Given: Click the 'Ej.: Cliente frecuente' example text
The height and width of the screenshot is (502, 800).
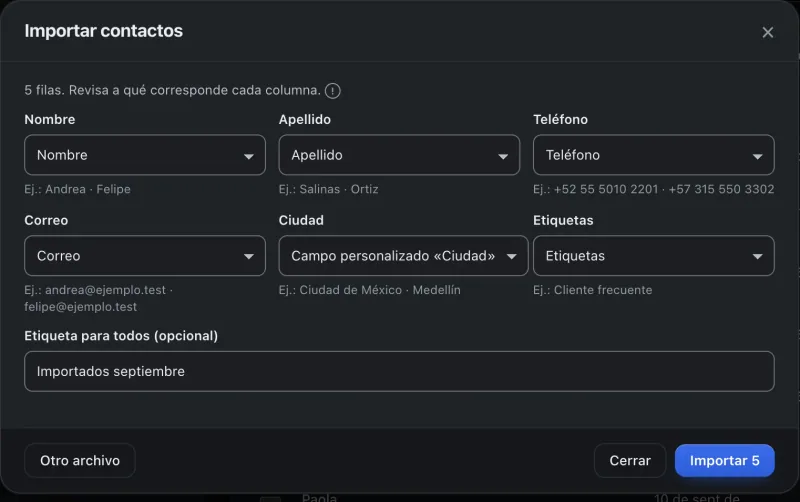Looking at the screenshot, I should point(592,290).
